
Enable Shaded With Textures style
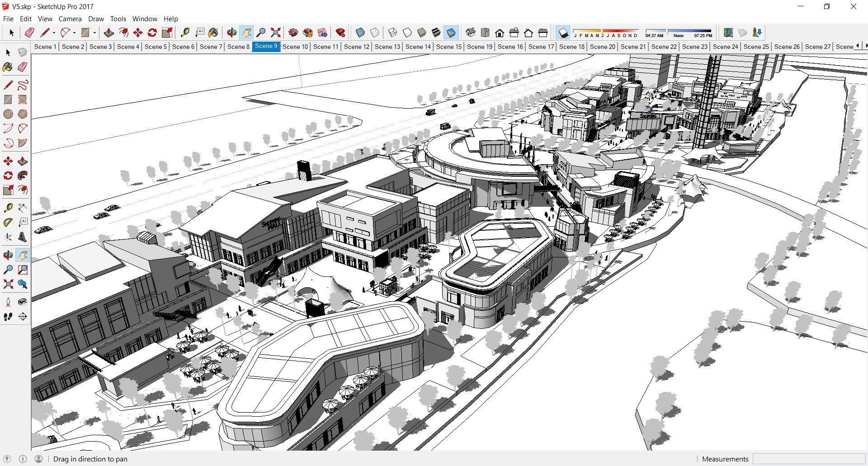(436, 33)
